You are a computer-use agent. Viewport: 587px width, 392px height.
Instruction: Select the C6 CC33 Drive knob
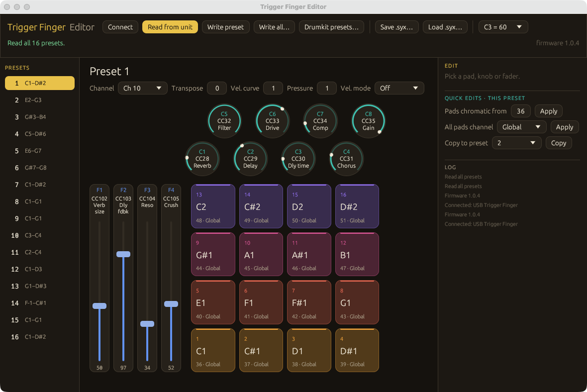[x=272, y=121]
